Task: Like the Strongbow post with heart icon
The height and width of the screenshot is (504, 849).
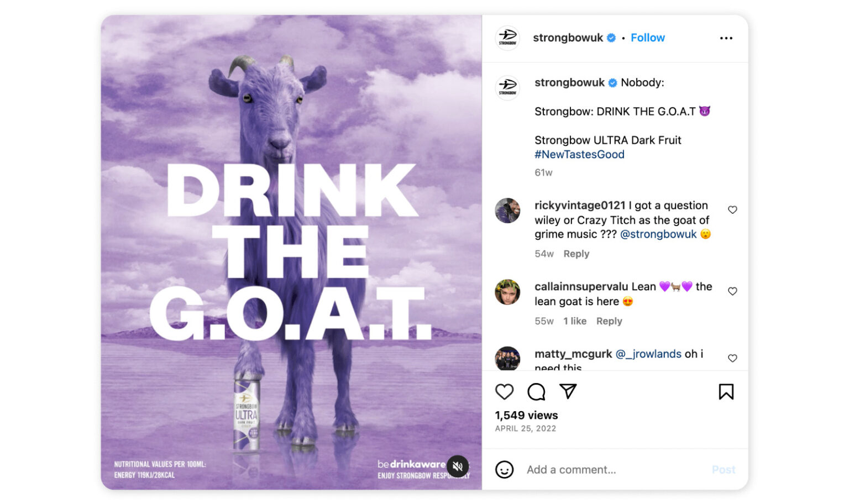Action: click(504, 392)
